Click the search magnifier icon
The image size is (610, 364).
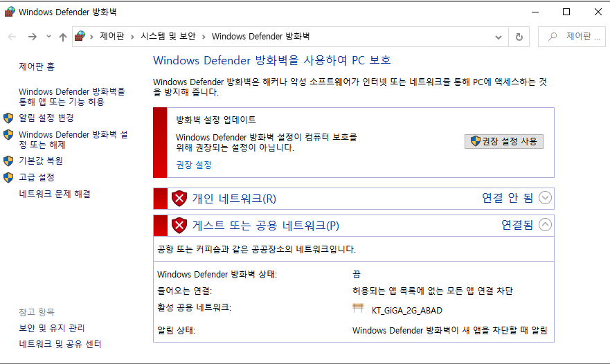pyautogui.click(x=553, y=37)
